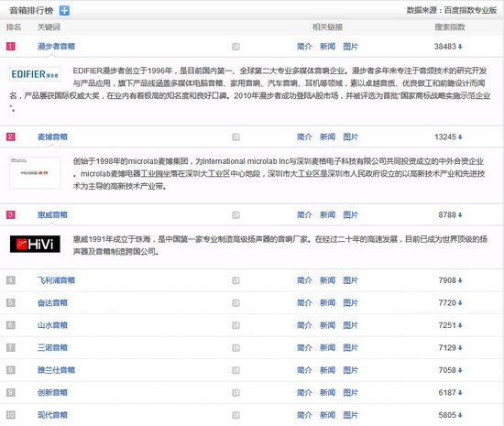Click the search index value 5805

tap(447, 415)
